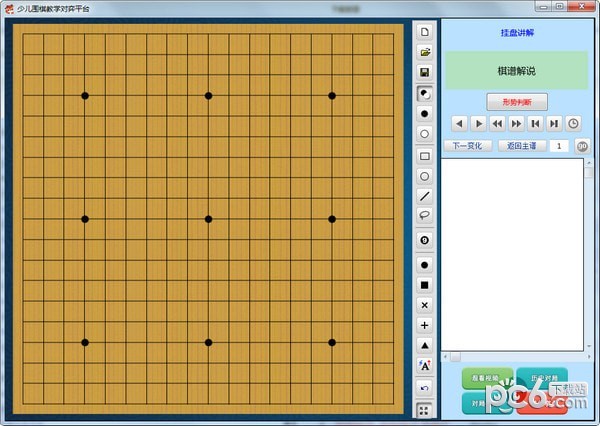
Task: Click the 下一变化 button
Action: [x=468, y=146]
